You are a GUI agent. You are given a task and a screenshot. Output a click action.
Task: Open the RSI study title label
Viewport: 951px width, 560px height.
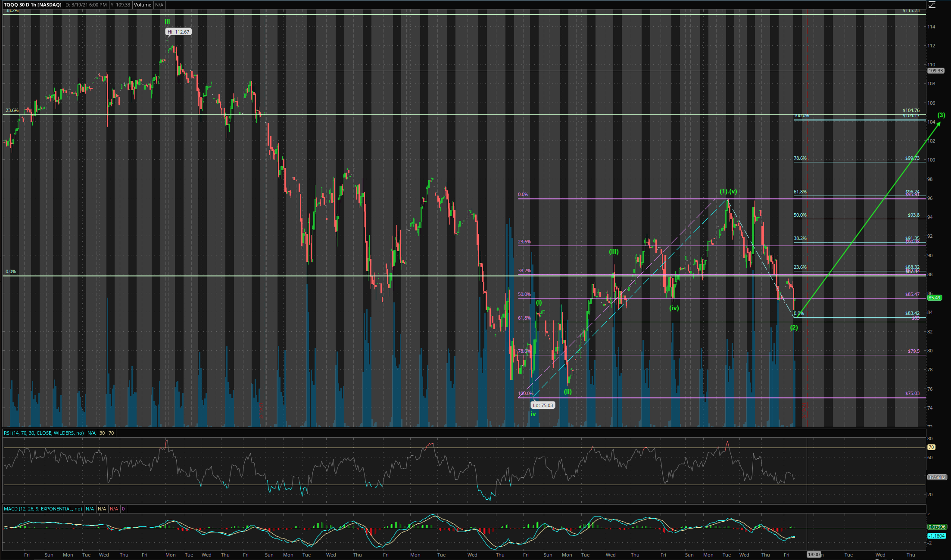(x=44, y=433)
